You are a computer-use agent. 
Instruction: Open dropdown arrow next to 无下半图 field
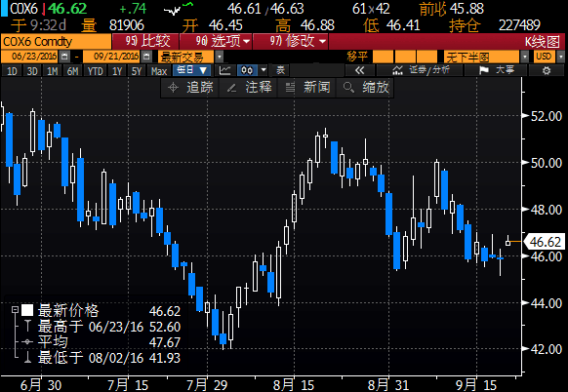pos(524,57)
